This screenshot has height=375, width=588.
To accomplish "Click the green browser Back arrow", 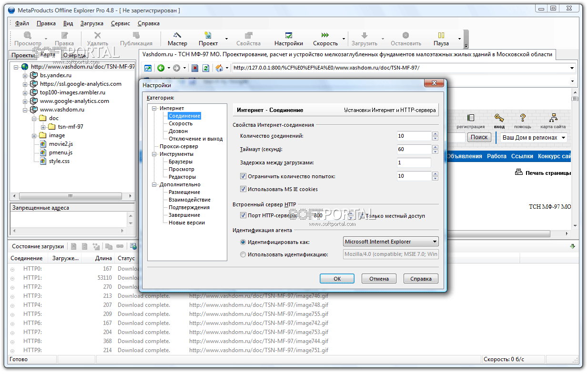I will point(161,68).
